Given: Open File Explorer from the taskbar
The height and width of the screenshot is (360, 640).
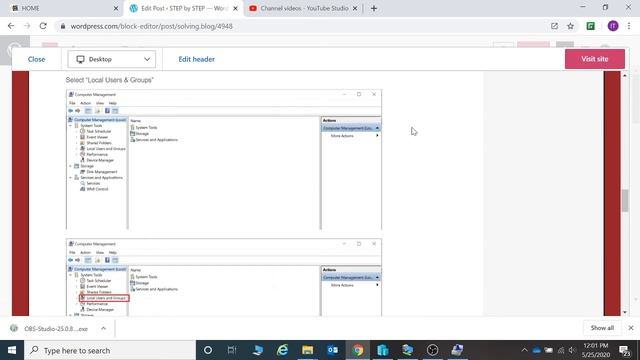Looking at the screenshot, I should click(x=307, y=350).
